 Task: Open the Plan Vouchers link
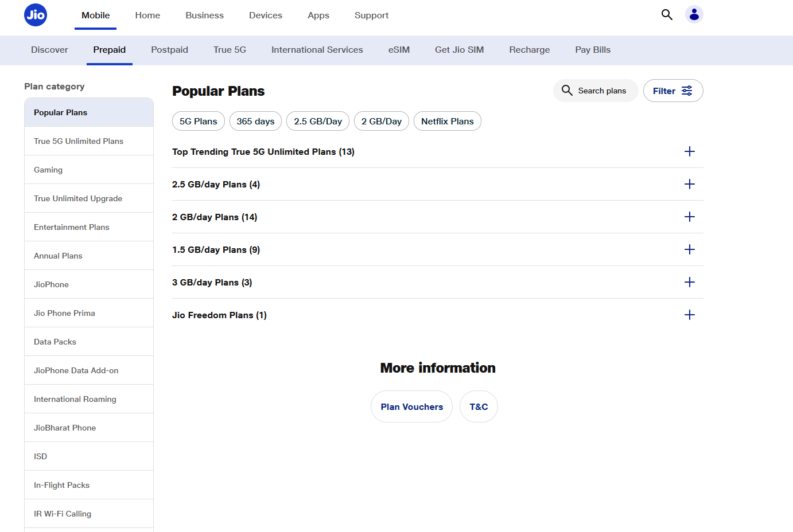click(412, 406)
